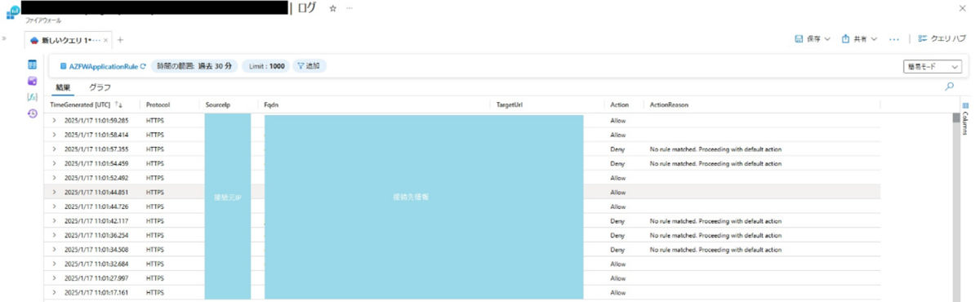The width and height of the screenshot is (980, 302).
Task: Open the Tables icon in left sidebar
Action: click(33, 64)
